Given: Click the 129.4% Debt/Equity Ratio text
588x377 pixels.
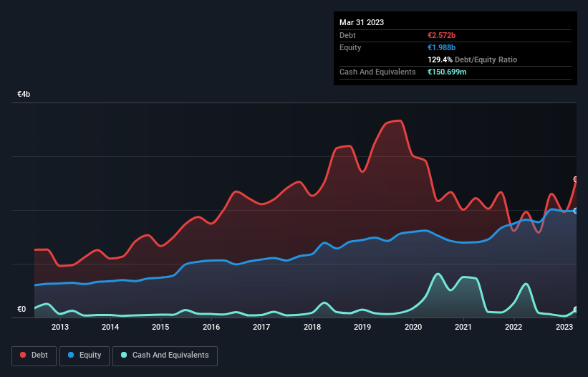Looking at the screenshot, I should (x=472, y=59).
